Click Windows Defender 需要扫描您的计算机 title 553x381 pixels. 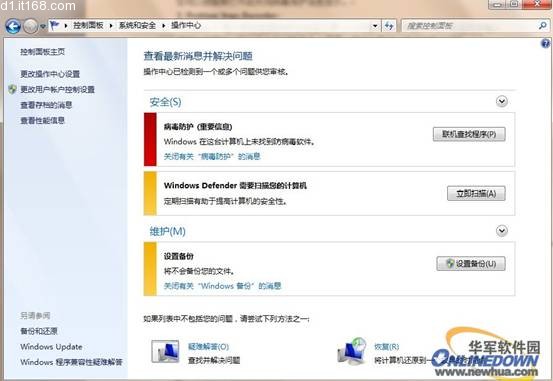(235, 186)
